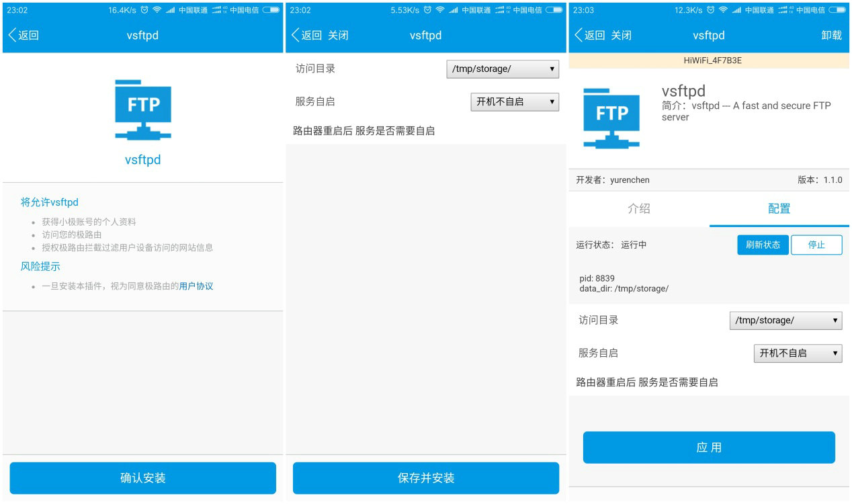Tap the battery icon in first screen status bar
Screen dimensions: 852x504
tap(271, 10)
